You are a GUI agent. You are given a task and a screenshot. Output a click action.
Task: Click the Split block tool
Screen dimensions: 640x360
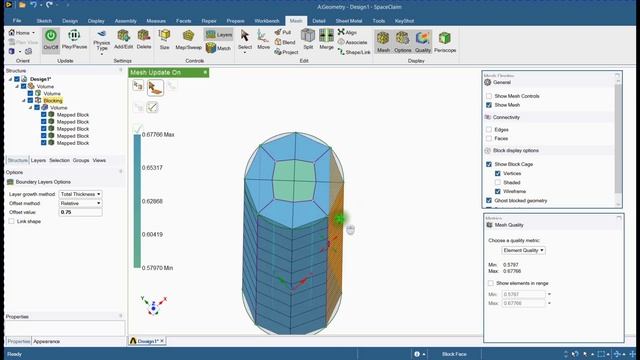point(308,39)
